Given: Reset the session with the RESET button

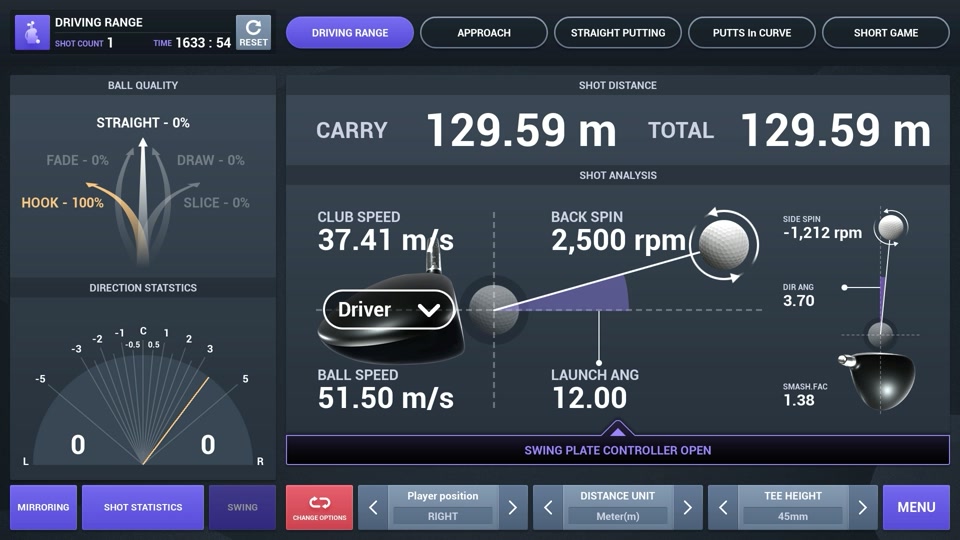Looking at the screenshot, I should point(253,32).
